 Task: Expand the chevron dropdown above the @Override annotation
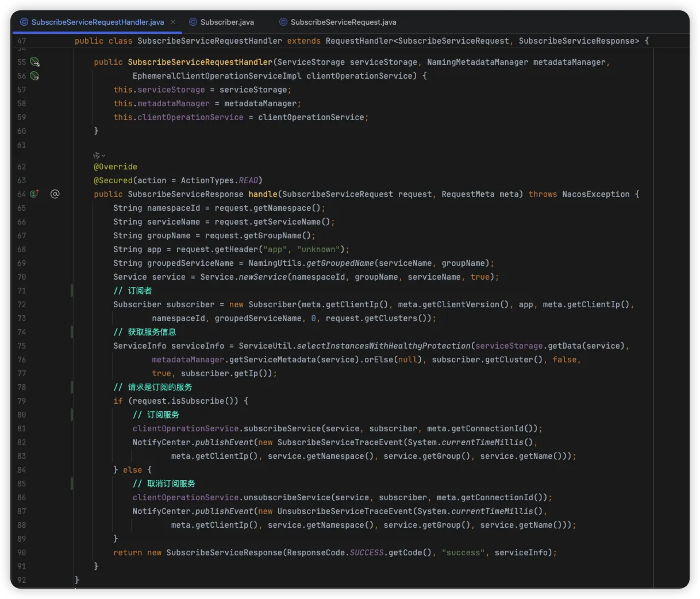click(103, 156)
